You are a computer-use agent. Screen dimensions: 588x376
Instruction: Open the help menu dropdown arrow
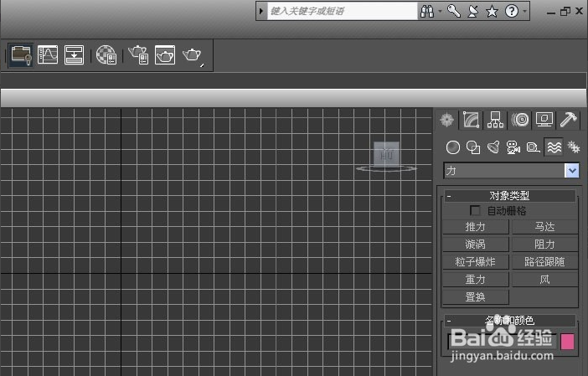(524, 11)
